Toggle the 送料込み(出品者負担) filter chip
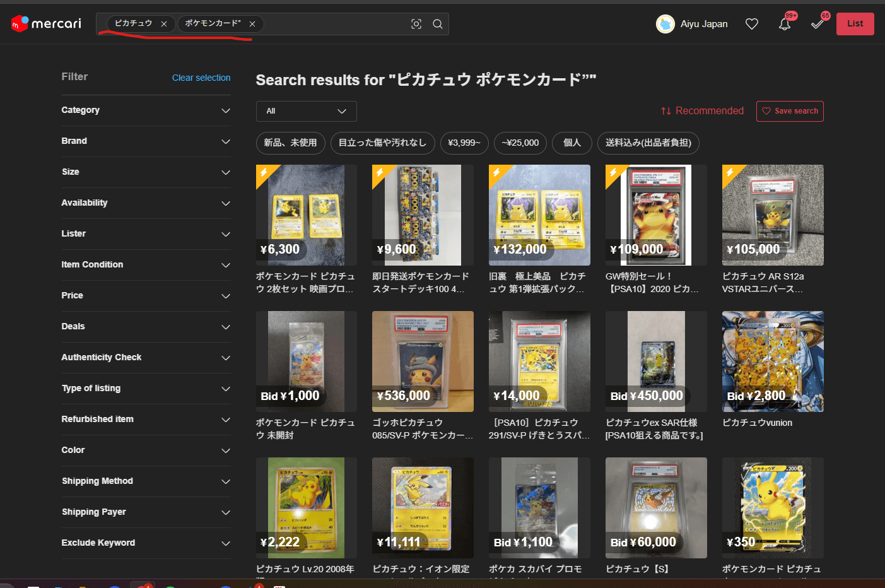 pos(648,143)
